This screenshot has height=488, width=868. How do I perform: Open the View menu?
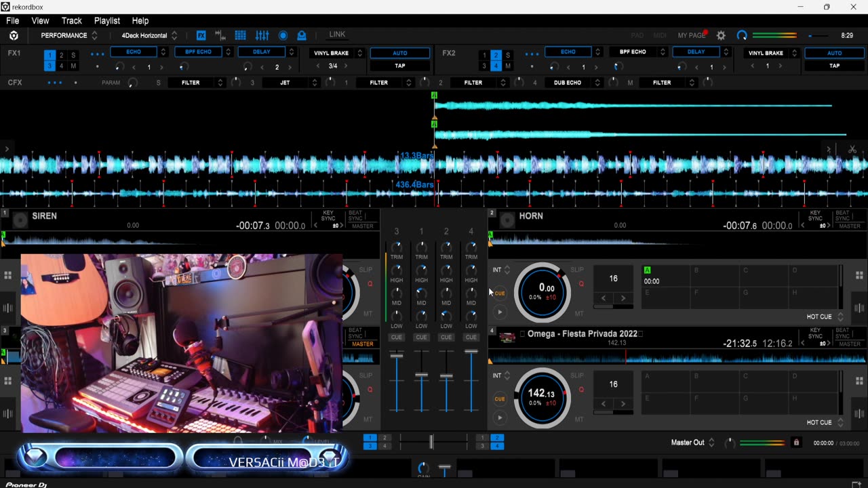40,21
